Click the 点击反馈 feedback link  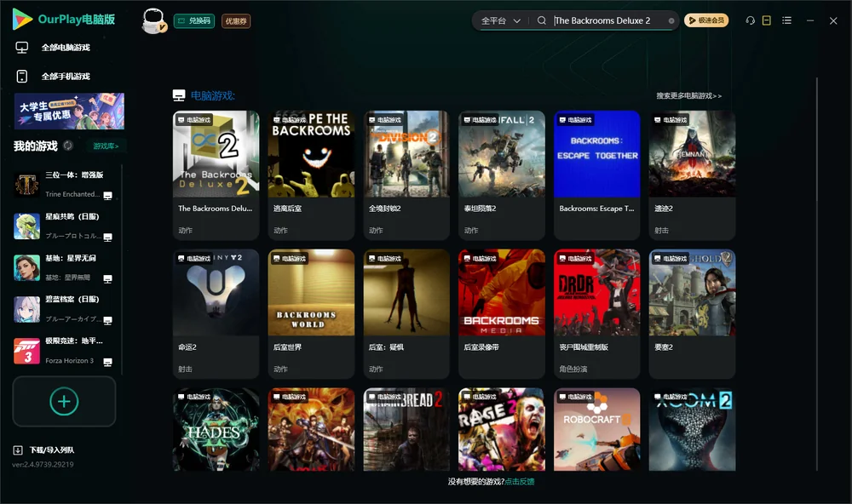(x=520, y=481)
